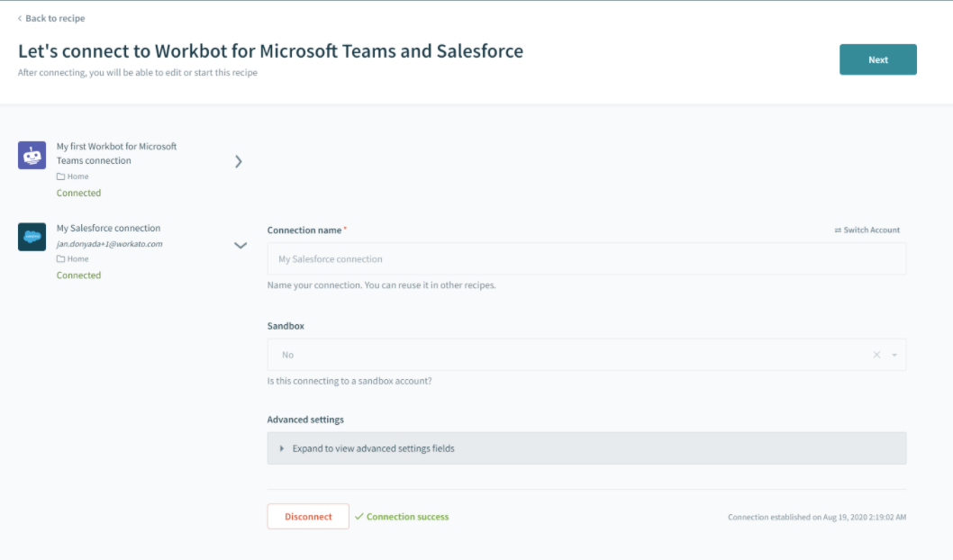Click the back arrow beside Back to recipe
Viewport: 953px width, 560px height.
point(20,18)
